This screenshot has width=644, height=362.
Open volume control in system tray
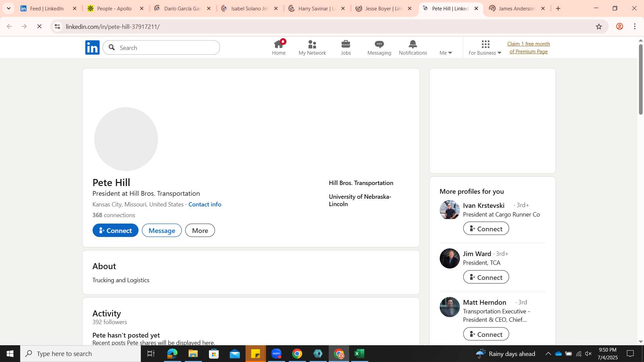tap(588, 354)
